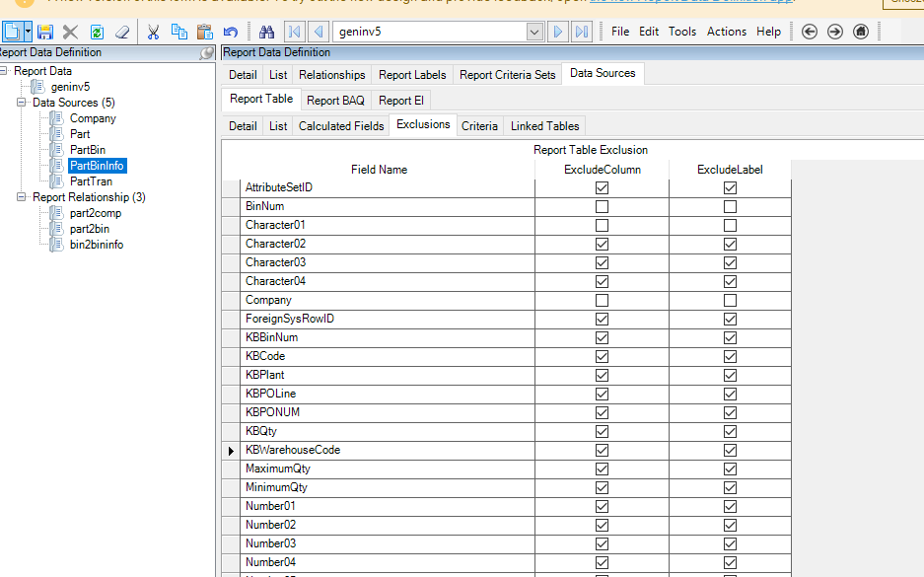Collapse the Report Relationship (3) node
This screenshot has width=924, height=577.
click(22, 197)
